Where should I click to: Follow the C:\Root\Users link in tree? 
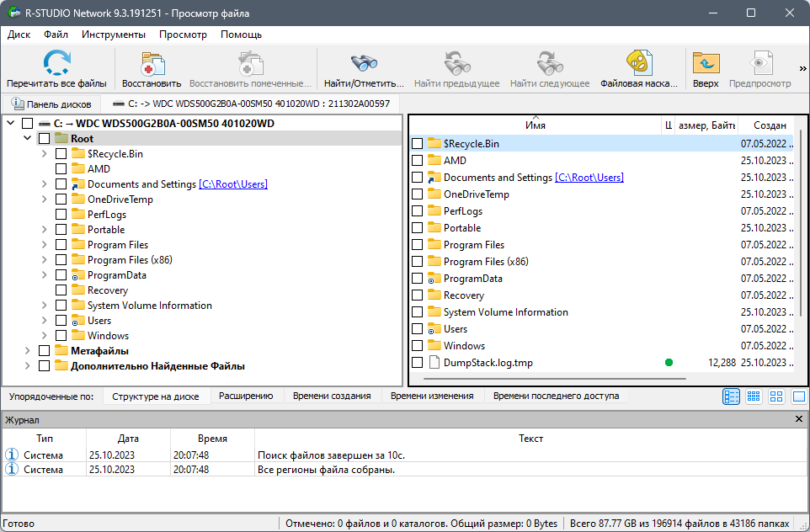pos(233,184)
